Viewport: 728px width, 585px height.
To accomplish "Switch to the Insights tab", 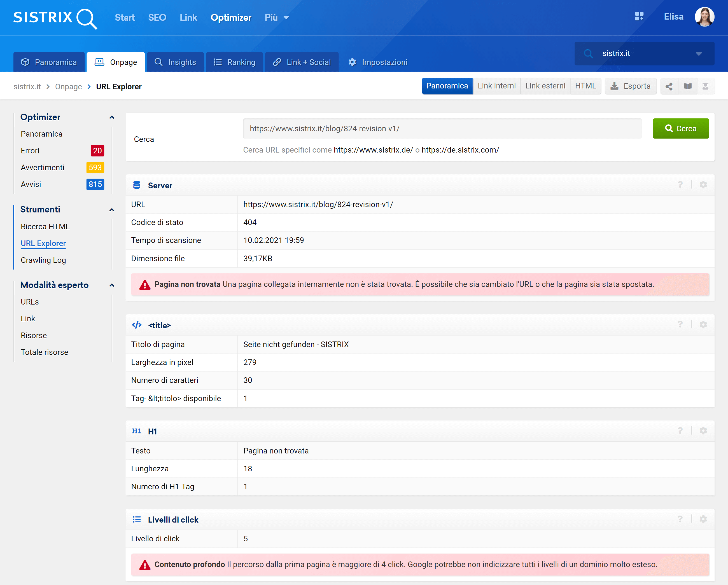I will [x=175, y=62].
